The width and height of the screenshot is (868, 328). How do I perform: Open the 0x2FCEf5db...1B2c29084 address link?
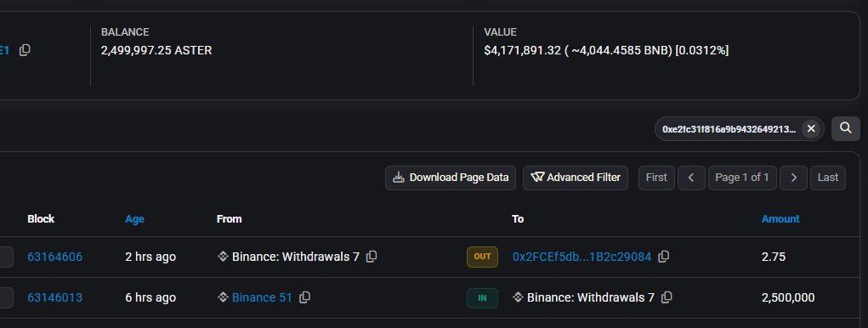coord(582,257)
